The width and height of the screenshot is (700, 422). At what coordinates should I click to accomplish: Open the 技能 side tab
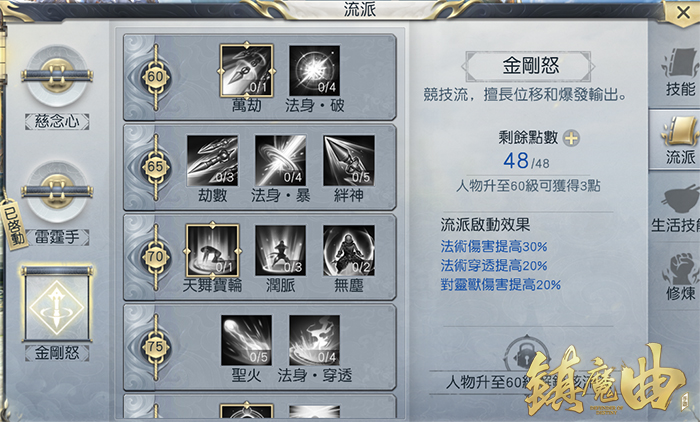tap(680, 72)
